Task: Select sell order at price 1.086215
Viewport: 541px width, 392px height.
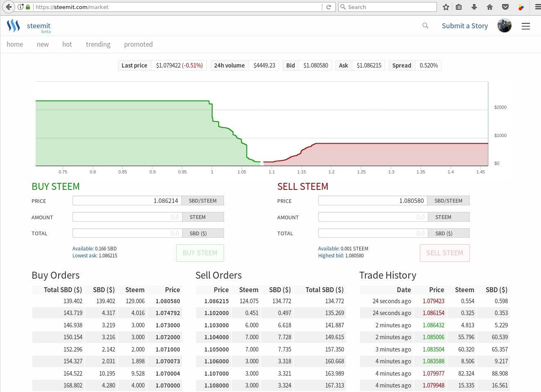Action: pyautogui.click(x=271, y=301)
